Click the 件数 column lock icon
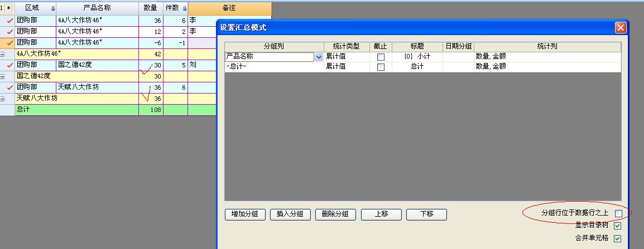This screenshot has height=249, width=644. [184, 8]
